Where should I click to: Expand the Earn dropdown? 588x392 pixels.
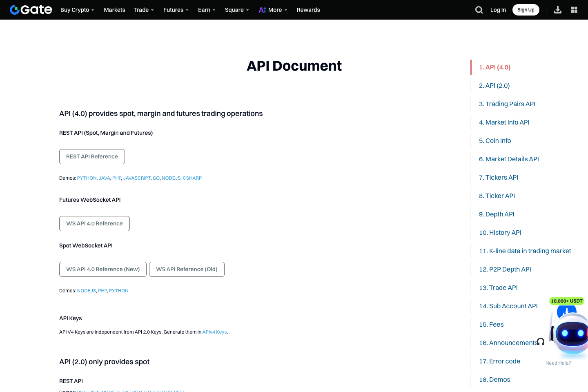click(x=206, y=10)
